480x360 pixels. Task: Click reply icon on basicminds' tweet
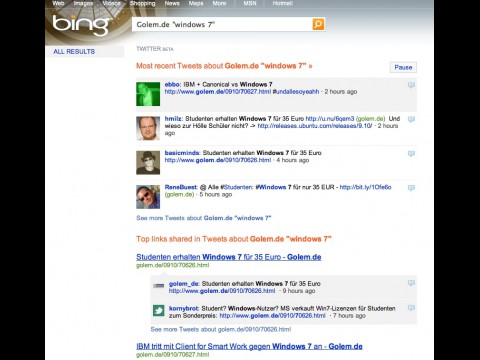click(x=411, y=154)
